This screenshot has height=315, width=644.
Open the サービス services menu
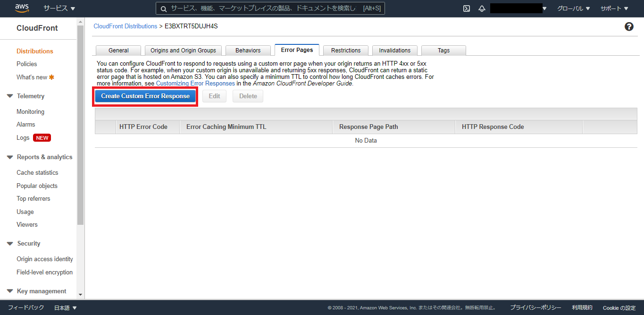pos(59,9)
